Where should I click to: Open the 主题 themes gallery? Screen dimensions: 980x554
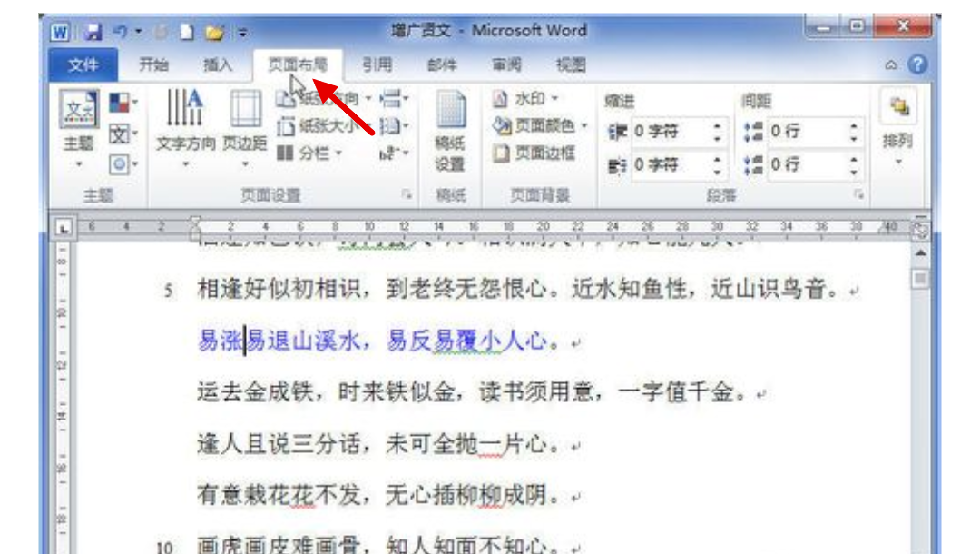pos(79,130)
